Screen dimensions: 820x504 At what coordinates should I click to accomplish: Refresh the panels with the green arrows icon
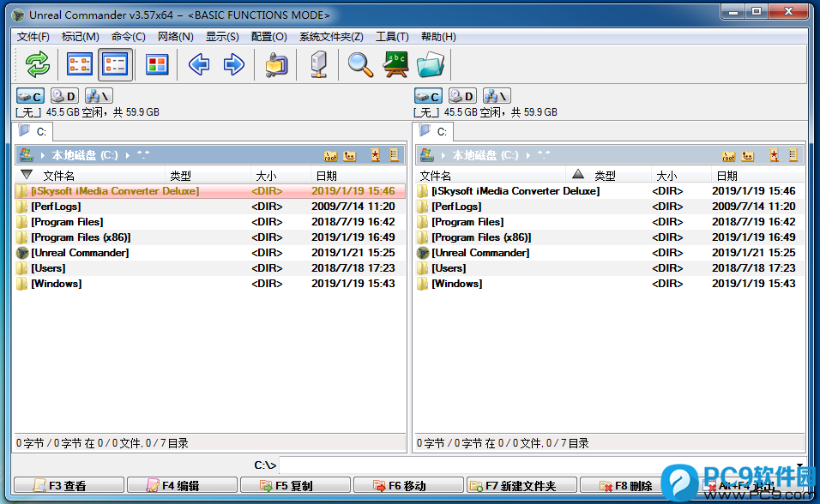[38, 65]
